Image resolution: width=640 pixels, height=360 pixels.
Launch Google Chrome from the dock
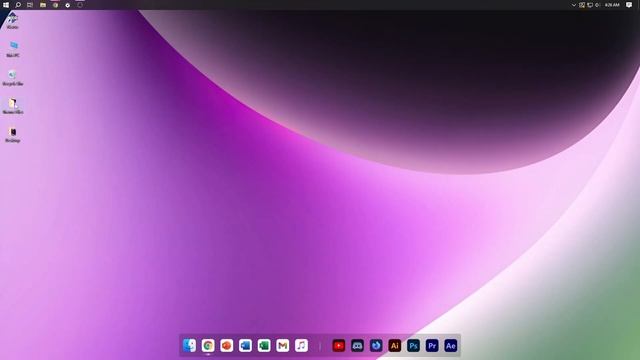tap(208, 346)
